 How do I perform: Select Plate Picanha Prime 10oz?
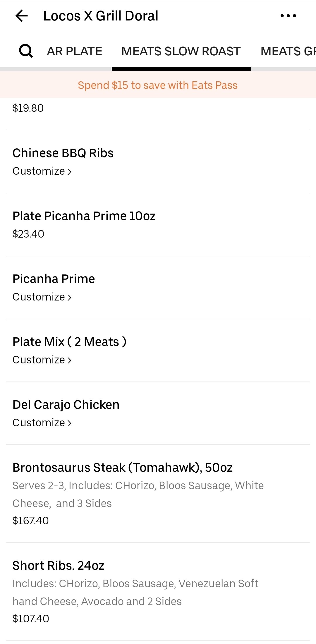coord(84,216)
